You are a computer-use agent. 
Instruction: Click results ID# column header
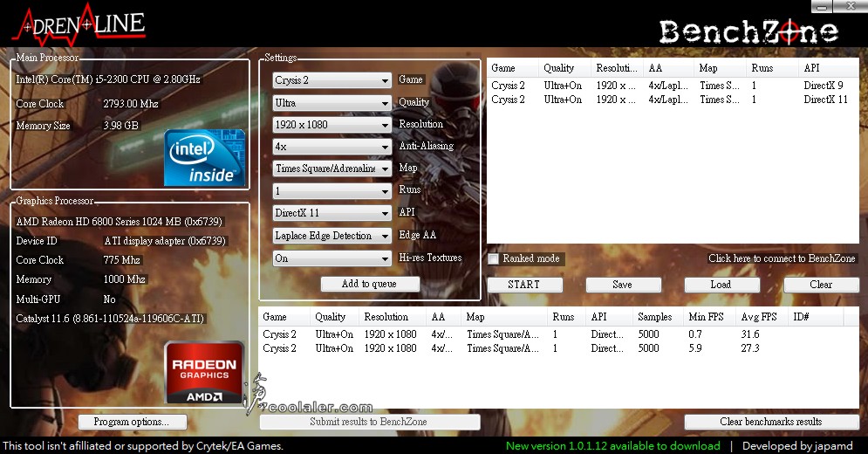[816, 317]
